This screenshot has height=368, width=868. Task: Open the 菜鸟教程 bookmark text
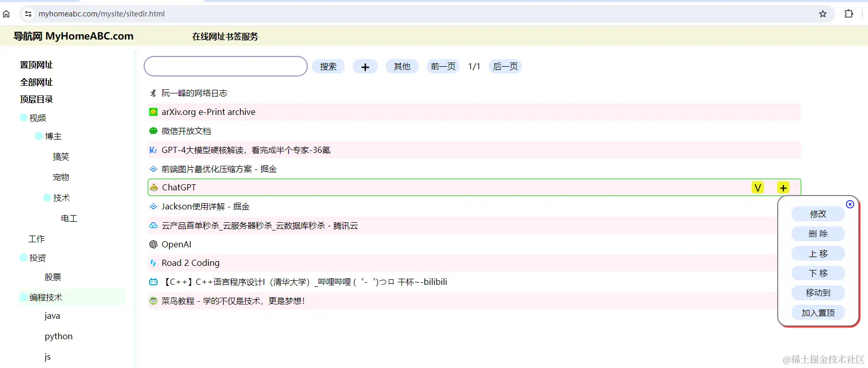233,301
